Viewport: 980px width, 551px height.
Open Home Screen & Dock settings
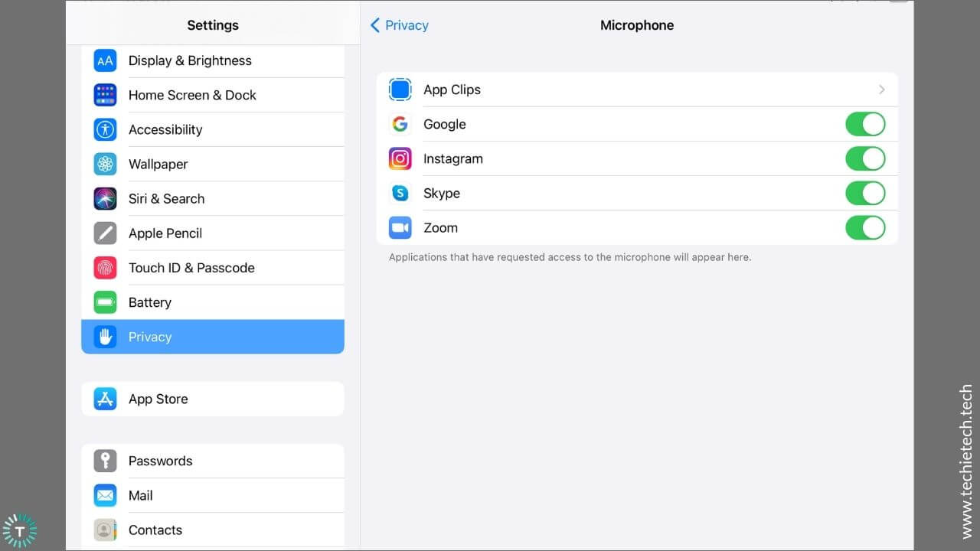point(213,95)
